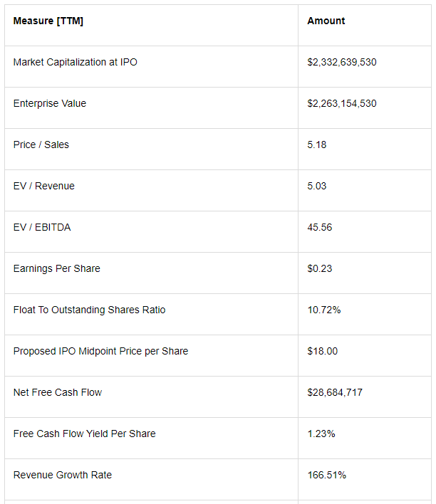Select Float To Outstanding Shares Ratio label
The width and height of the screenshot is (436, 504).
[x=90, y=310]
